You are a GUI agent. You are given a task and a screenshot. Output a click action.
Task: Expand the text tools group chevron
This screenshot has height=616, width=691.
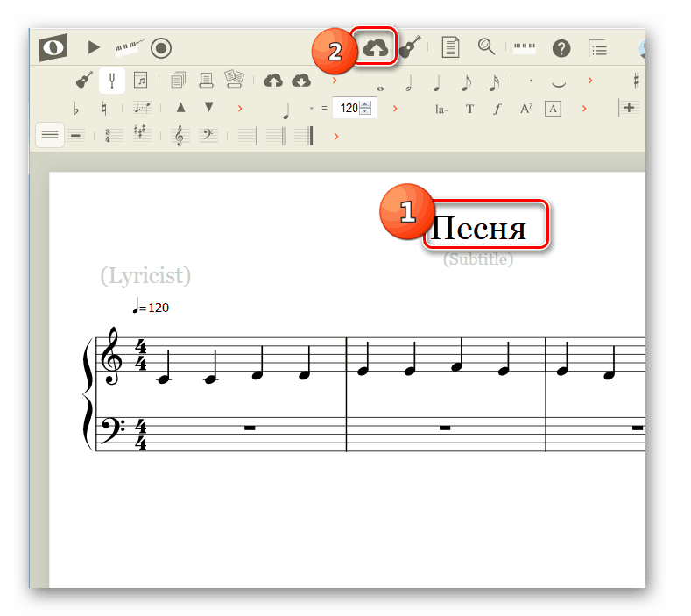(x=584, y=109)
